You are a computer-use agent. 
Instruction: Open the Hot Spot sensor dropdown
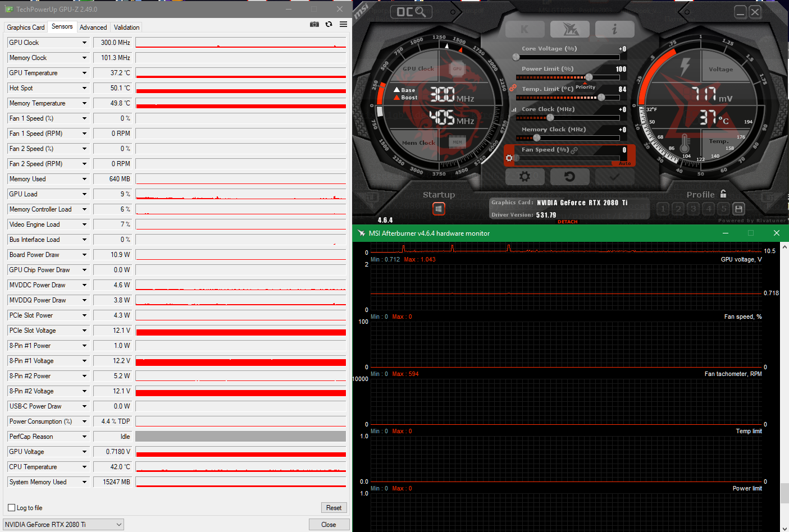[x=85, y=88]
